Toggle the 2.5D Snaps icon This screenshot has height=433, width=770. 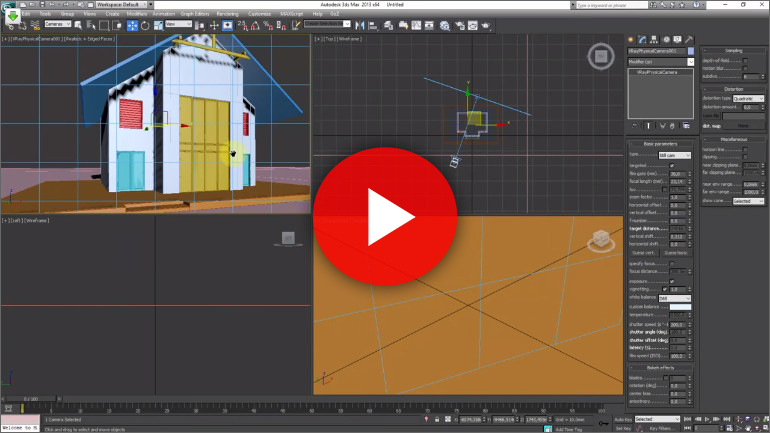tap(243, 26)
